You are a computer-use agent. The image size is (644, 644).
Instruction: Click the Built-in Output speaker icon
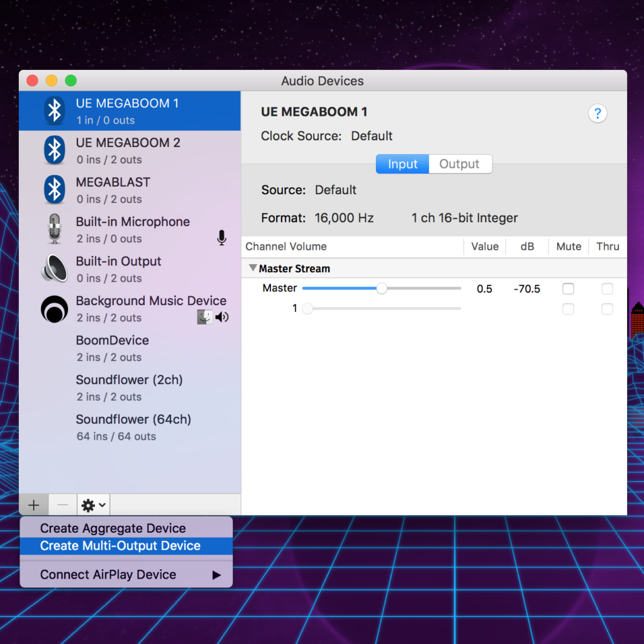click(54, 268)
